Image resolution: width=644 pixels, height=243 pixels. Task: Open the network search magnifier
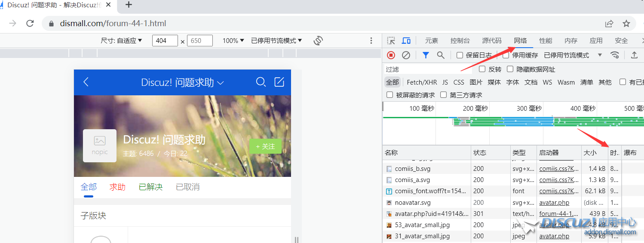[441, 55]
